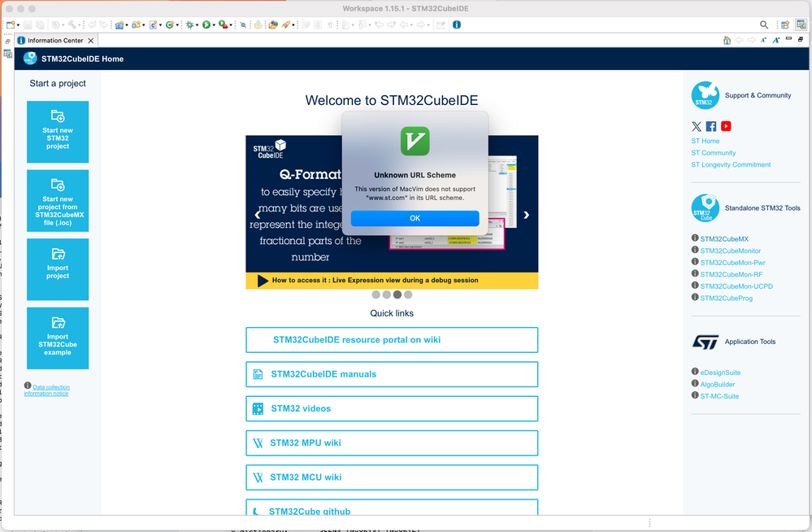This screenshot has height=532, width=812.
Task: Open the eDesignSuite link
Action: (720, 373)
